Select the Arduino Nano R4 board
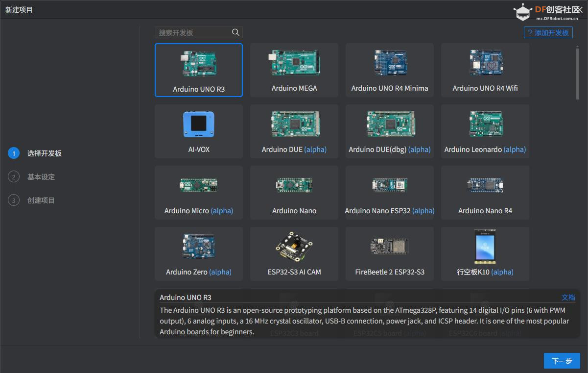The height and width of the screenshot is (373, 588). 485,193
